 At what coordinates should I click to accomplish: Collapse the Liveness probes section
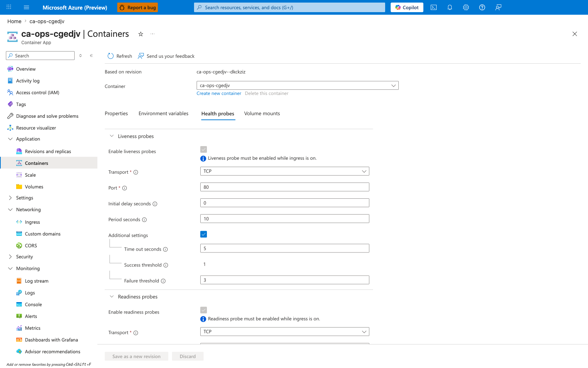tap(112, 136)
